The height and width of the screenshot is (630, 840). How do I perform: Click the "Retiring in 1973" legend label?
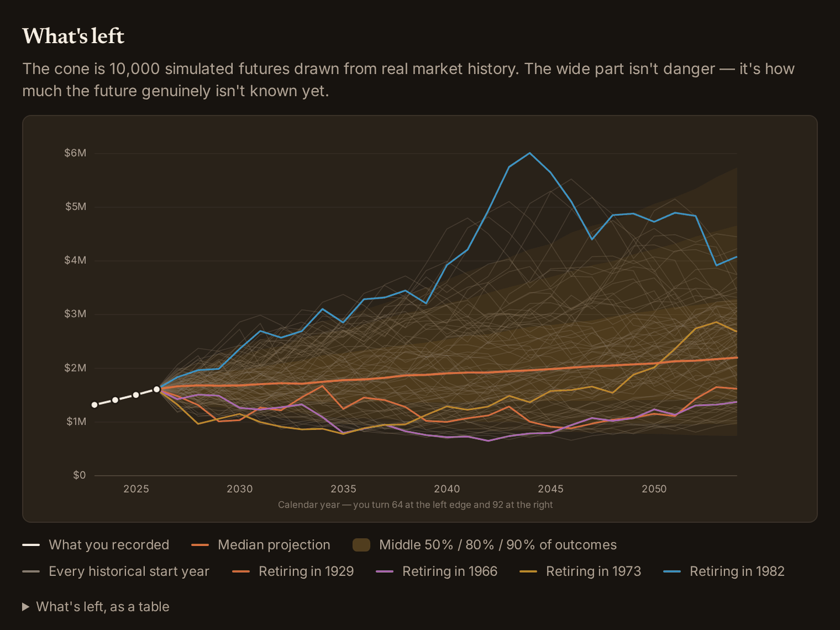click(x=593, y=572)
